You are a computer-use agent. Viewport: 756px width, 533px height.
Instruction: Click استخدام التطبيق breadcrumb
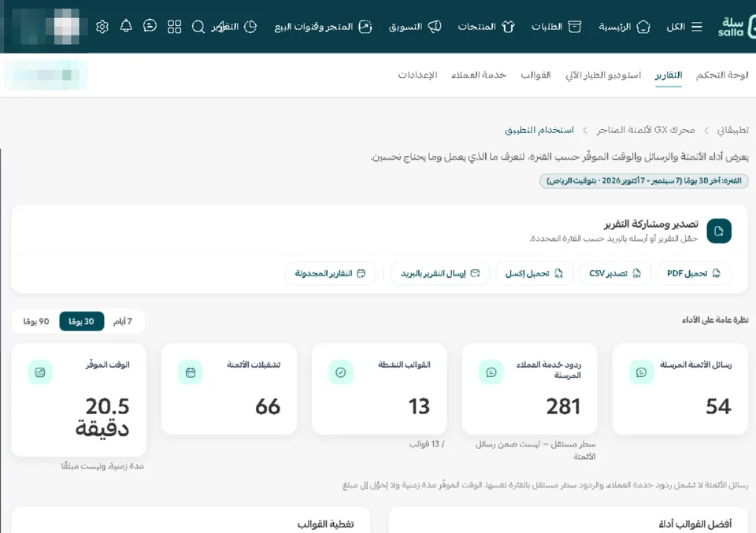[x=539, y=130]
